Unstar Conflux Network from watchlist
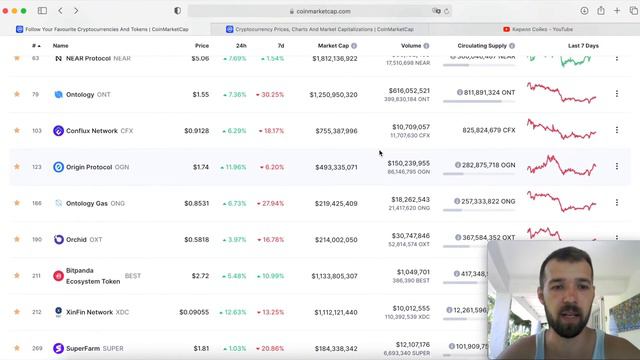This screenshot has height=360, width=640. click(17, 130)
